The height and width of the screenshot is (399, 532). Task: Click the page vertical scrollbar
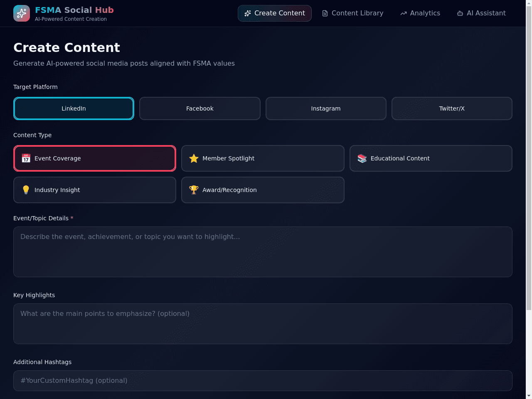tap(529, 157)
